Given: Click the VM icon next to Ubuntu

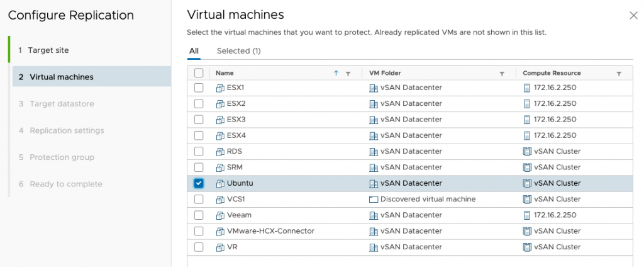Looking at the screenshot, I should [220, 183].
